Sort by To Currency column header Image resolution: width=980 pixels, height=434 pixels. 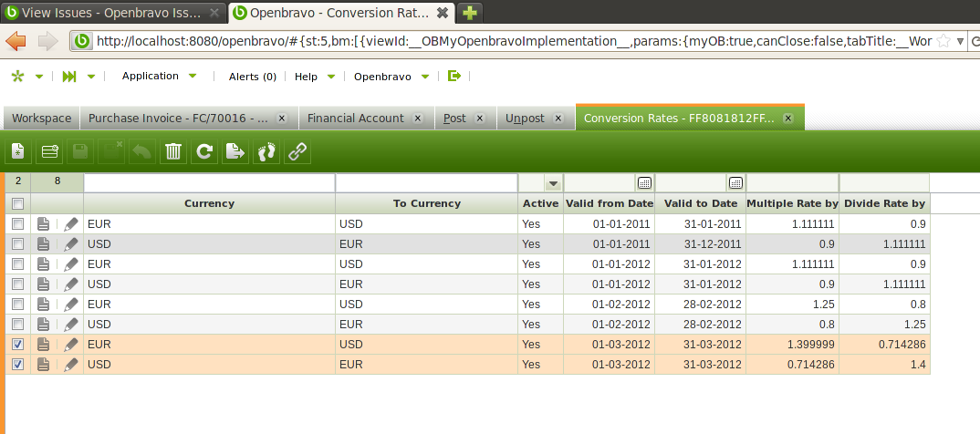coord(427,203)
